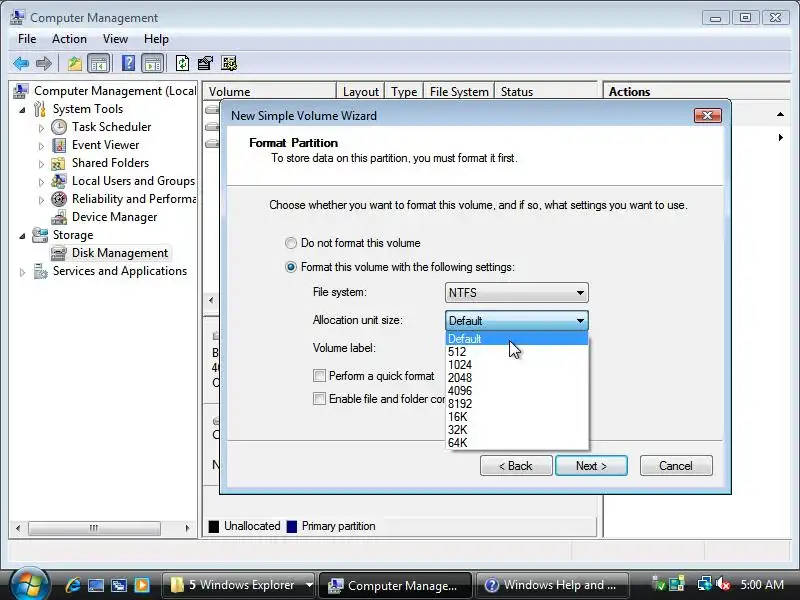Open the File menu

coord(27,39)
